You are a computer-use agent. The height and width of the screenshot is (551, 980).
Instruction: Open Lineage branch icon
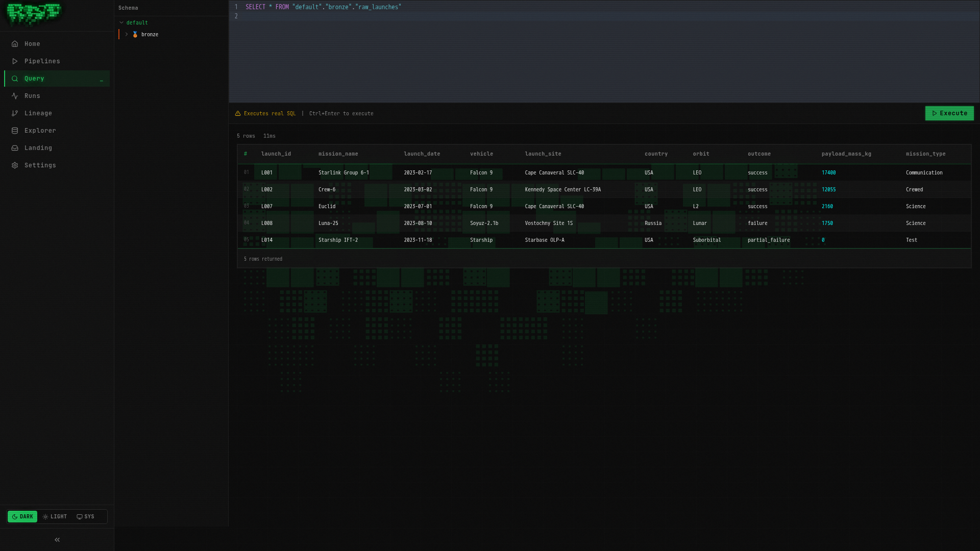click(x=15, y=113)
